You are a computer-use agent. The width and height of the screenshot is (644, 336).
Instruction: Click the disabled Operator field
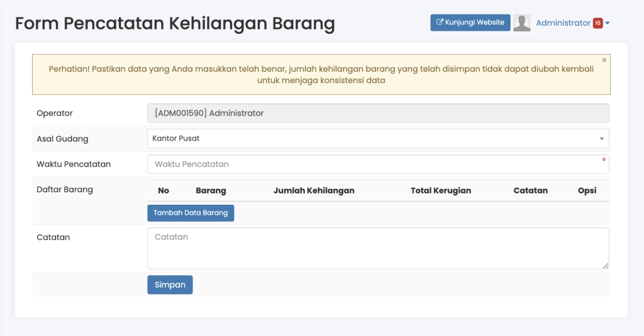[x=377, y=114]
